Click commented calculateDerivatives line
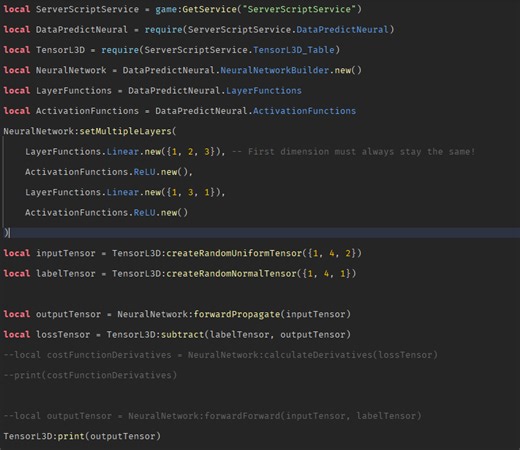 click(220, 355)
